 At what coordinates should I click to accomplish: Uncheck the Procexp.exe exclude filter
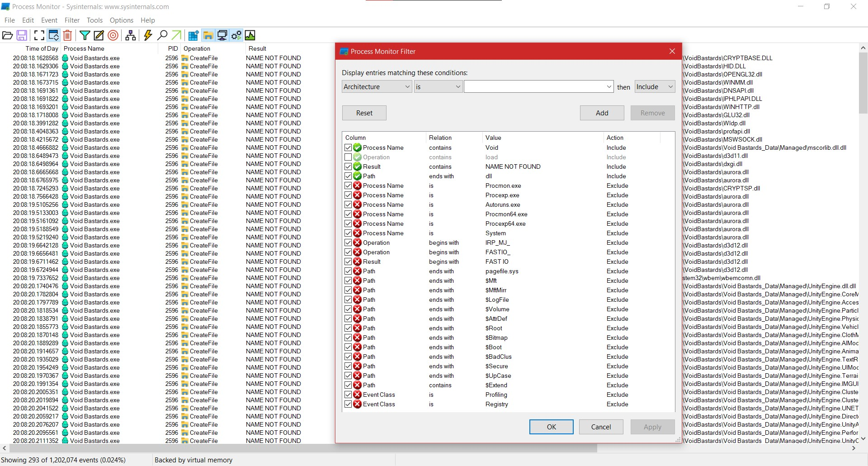tap(348, 195)
